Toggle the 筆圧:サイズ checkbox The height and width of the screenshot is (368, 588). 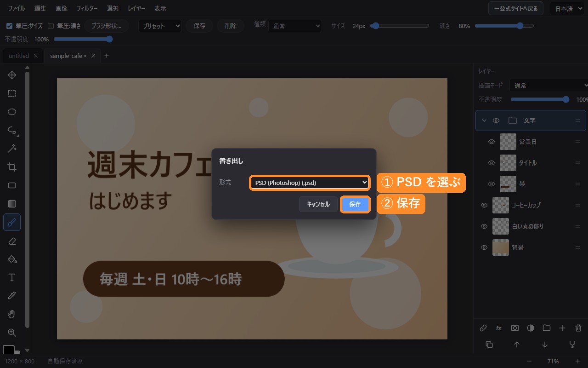click(9, 26)
